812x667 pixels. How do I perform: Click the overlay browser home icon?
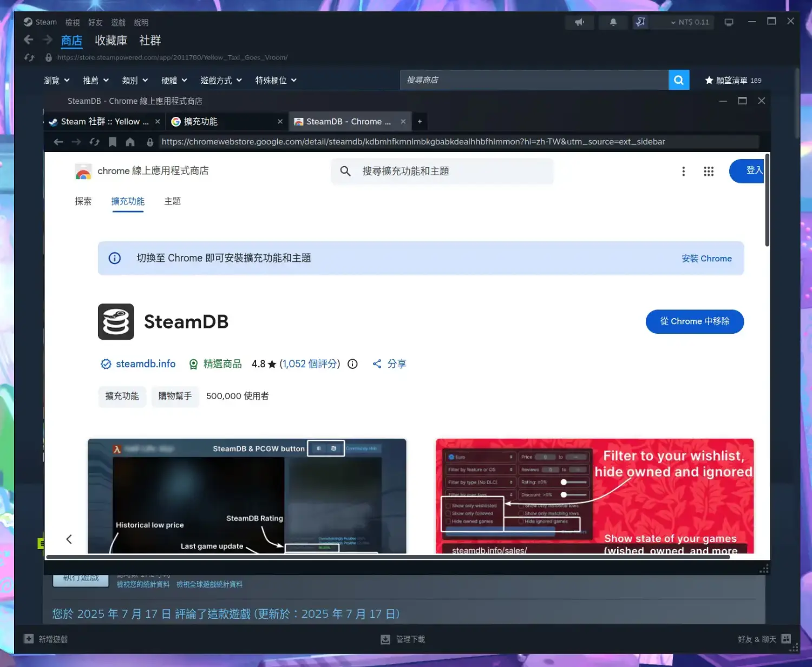[x=130, y=142]
